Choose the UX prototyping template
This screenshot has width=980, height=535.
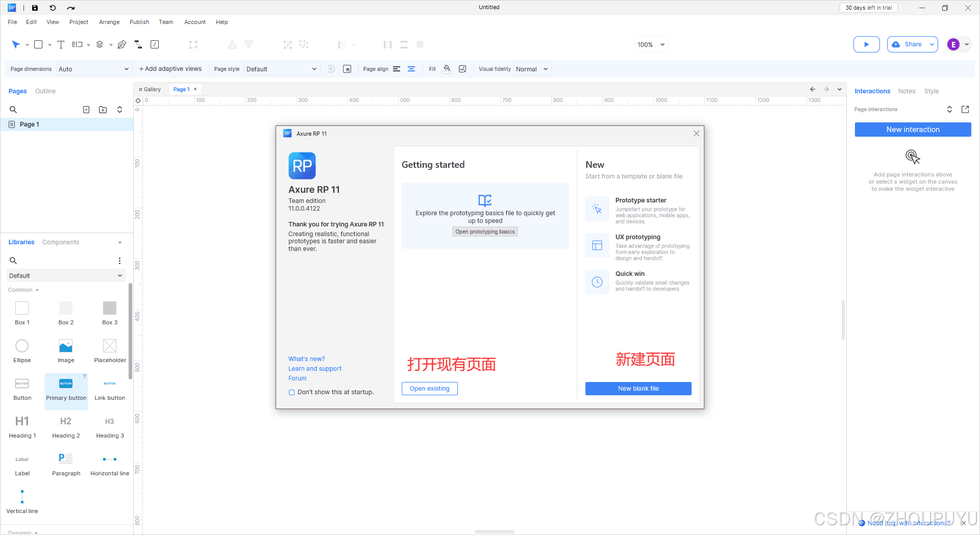(638, 246)
